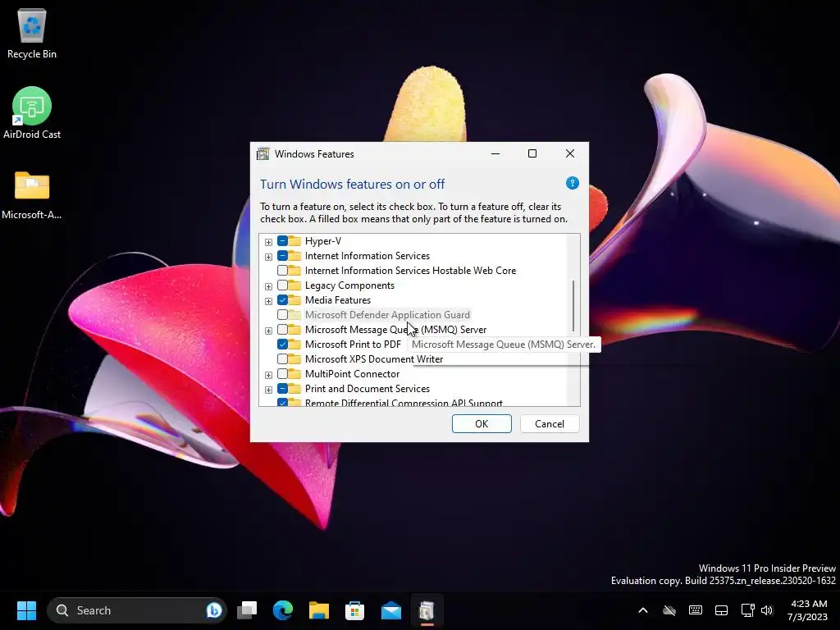The height and width of the screenshot is (630, 840).
Task: Open network status tray icon
Action: (x=747, y=610)
